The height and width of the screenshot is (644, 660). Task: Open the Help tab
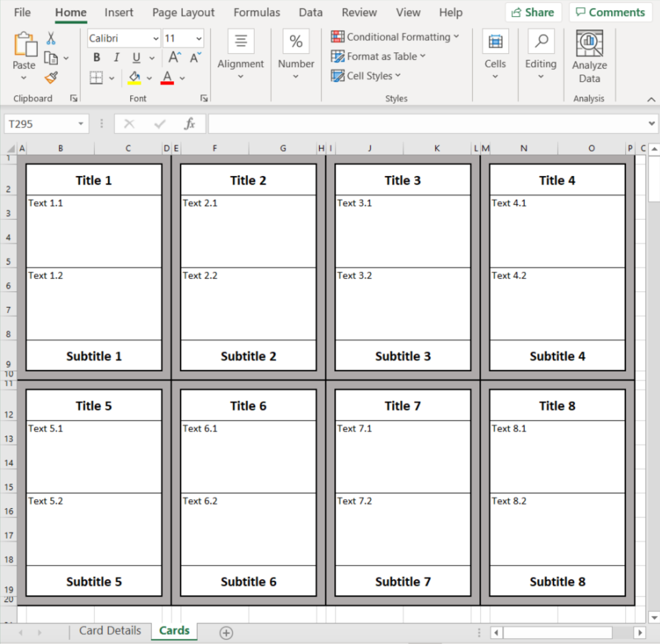coord(451,12)
